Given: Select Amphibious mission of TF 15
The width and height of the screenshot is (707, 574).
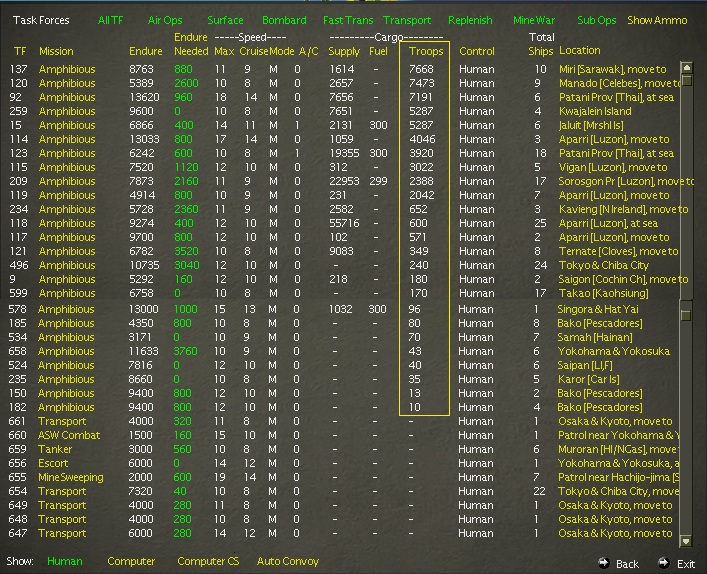Looking at the screenshot, I should (x=67, y=125).
